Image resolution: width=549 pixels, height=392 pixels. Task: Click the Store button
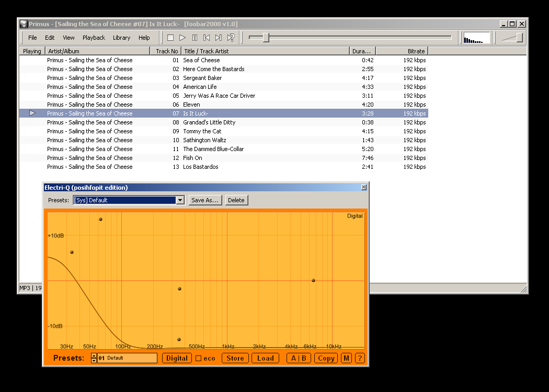coord(235,358)
